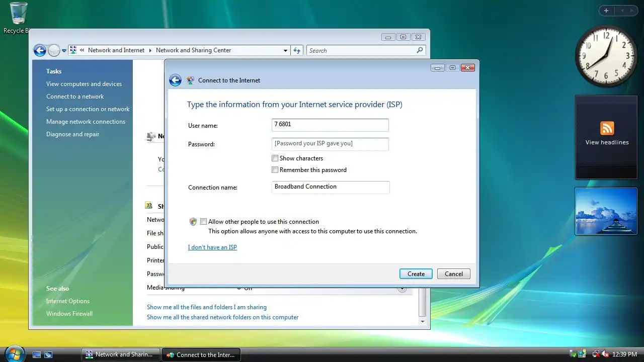Viewport: 644px width, 362px height.
Task: Open Internet Options under See also
Action: click(x=68, y=301)
